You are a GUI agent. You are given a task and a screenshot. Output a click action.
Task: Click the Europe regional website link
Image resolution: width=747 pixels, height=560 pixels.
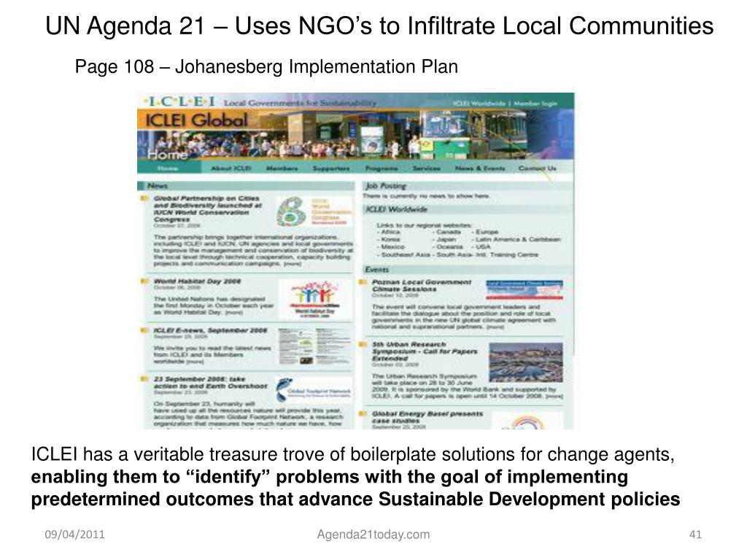tap(487, 232)
